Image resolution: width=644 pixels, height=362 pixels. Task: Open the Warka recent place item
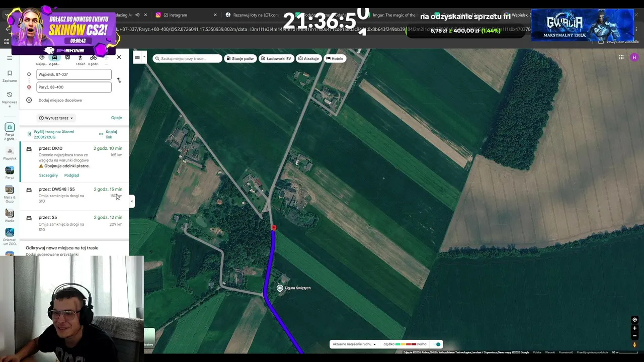(x=10, y=215)
